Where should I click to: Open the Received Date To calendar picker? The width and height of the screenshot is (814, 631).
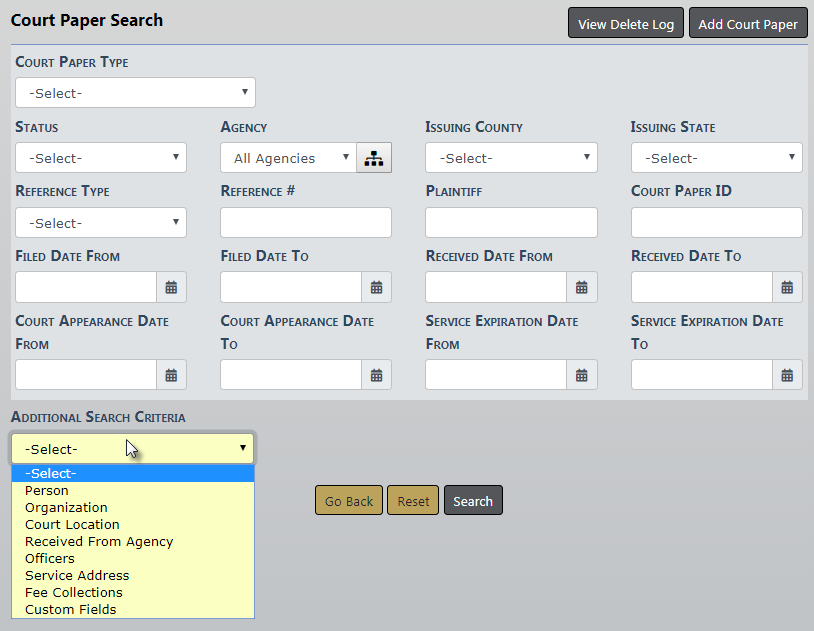787,287
